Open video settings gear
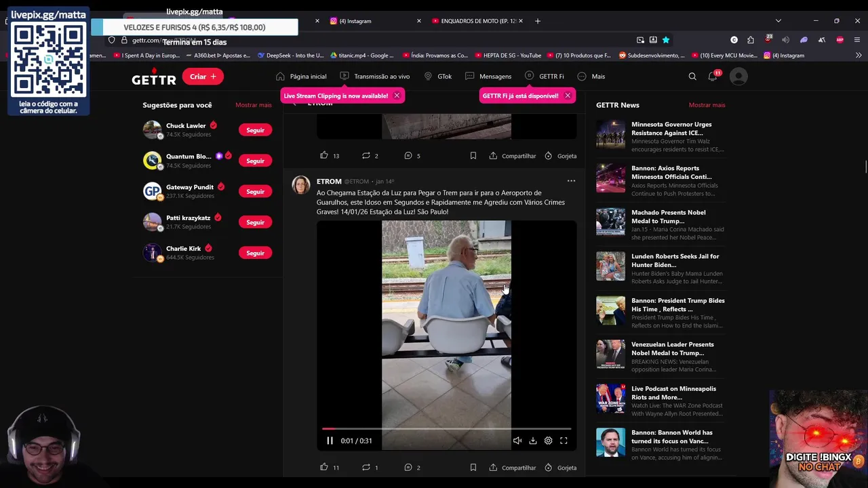The width and height of the screenshot is (868, 488). coord(549,441)
